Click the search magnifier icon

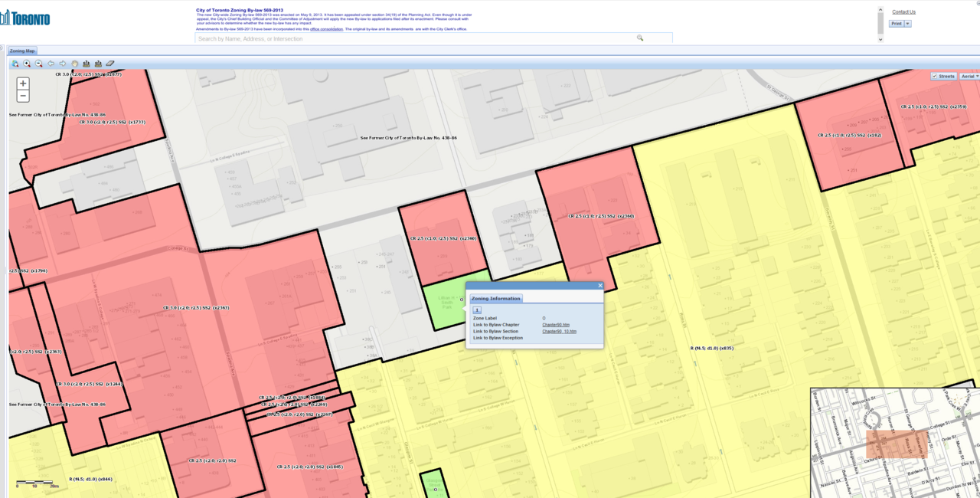(640, 38)
